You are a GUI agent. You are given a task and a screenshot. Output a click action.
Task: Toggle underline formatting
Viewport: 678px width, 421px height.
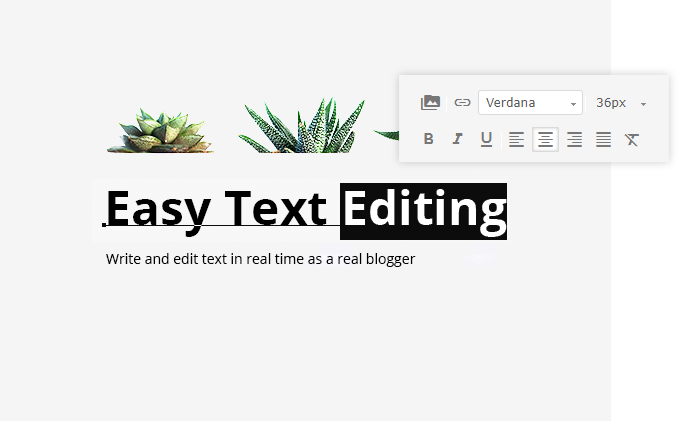[486, 139]
